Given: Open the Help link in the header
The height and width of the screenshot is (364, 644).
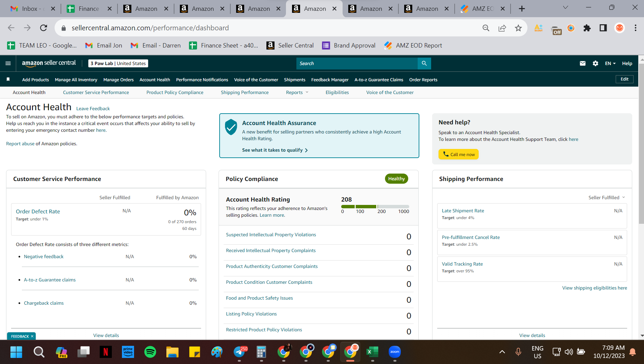Looking at the screenshot, I should point(627,63).
